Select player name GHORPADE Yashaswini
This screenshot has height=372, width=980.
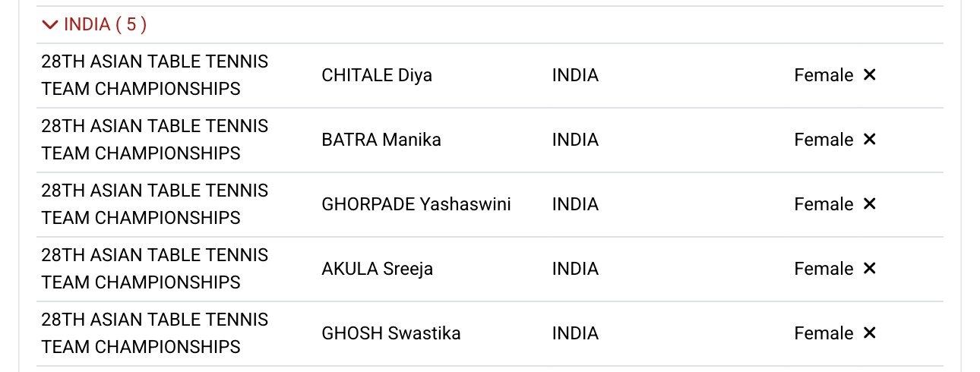click(416, 204)
